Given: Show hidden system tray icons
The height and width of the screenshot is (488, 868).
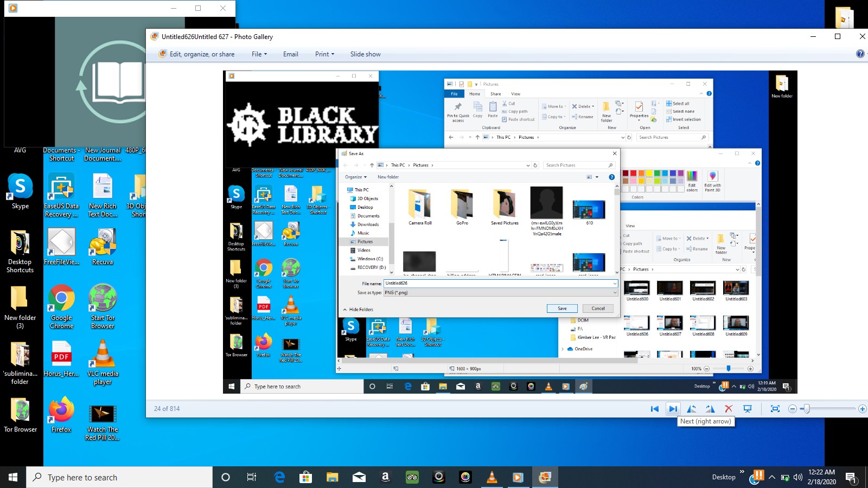Looking at the screenshot, I should tap(771, 478).
